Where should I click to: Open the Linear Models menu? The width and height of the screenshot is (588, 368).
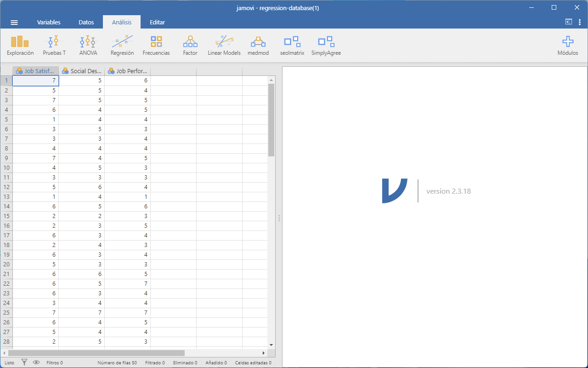[224, 46]
